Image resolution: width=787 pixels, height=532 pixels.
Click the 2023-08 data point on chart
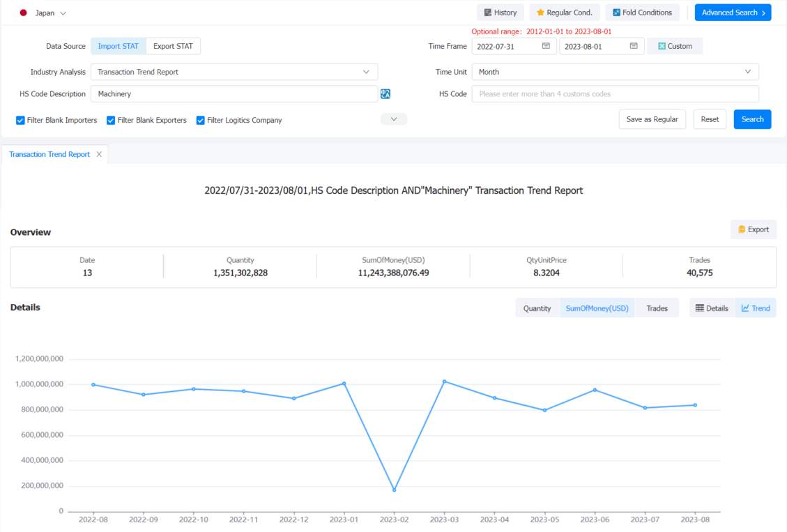695,405
